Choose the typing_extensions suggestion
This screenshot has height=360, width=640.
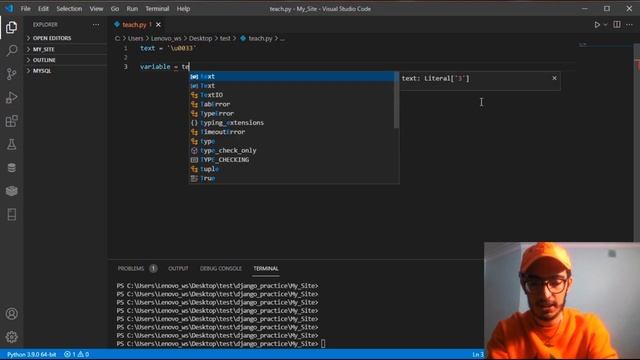[291, 122]
